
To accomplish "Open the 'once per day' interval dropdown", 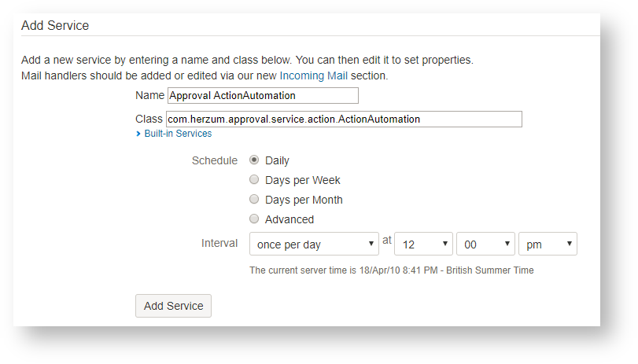I will coord(314,245).
